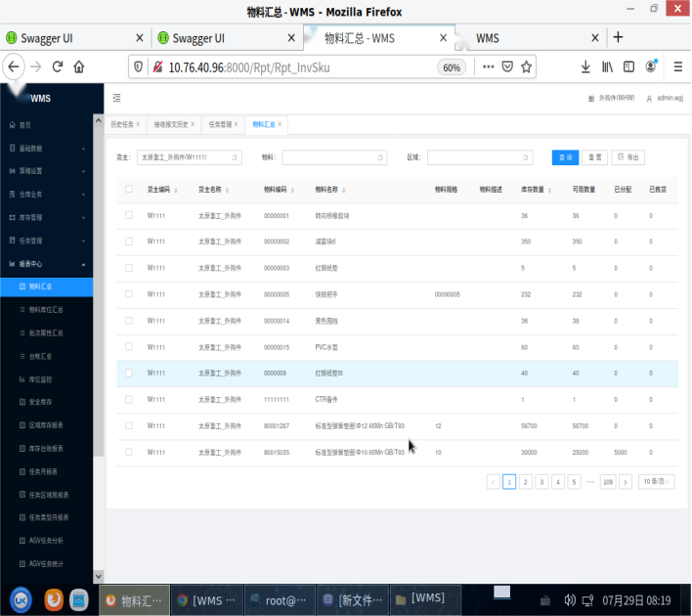This screenshot has width=692, height=616.
Task: Toggle the Firefox sidebar view icon
Action: pyautogui.click(x=628, y=66)
